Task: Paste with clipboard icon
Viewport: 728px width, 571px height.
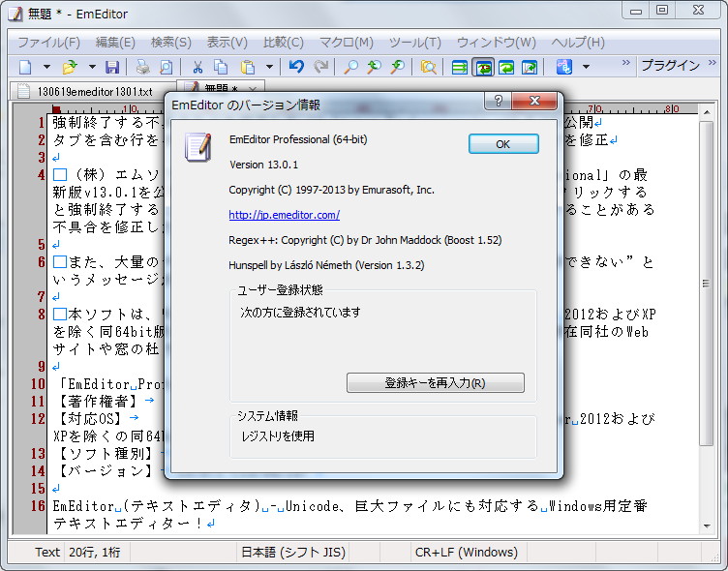Action: click(x=248, y=67)
